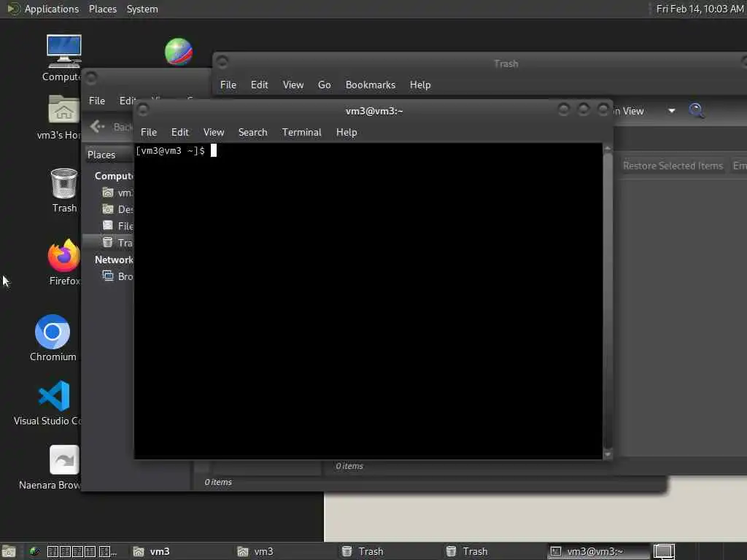
Task: Open File menu in the Trash window
Action: (x=228, y=85)
